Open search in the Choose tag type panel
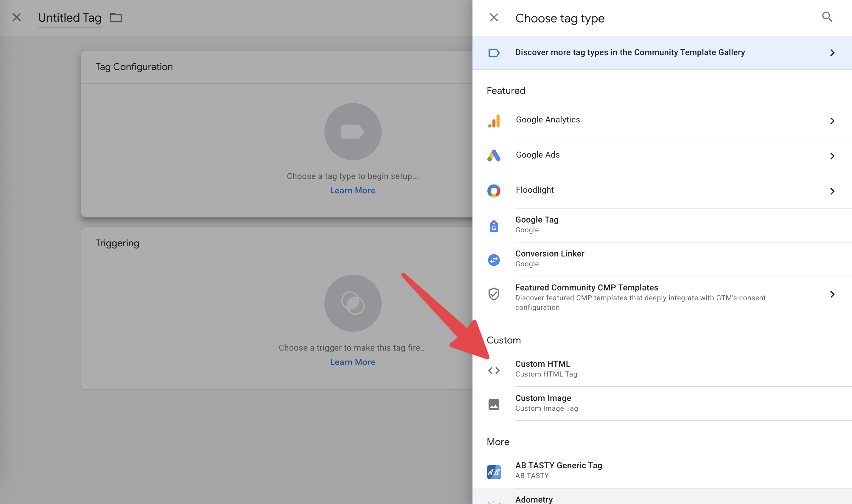The image size is (852, 504). tap(827, 17)
